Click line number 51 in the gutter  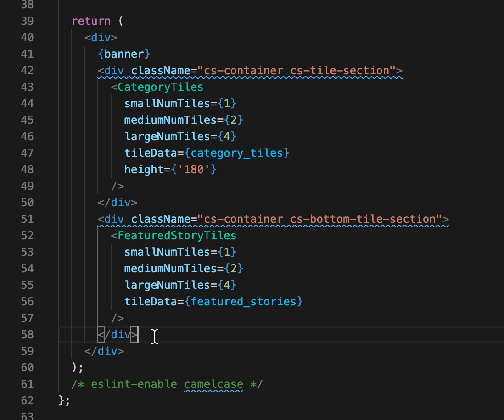(x=27, y=219)
